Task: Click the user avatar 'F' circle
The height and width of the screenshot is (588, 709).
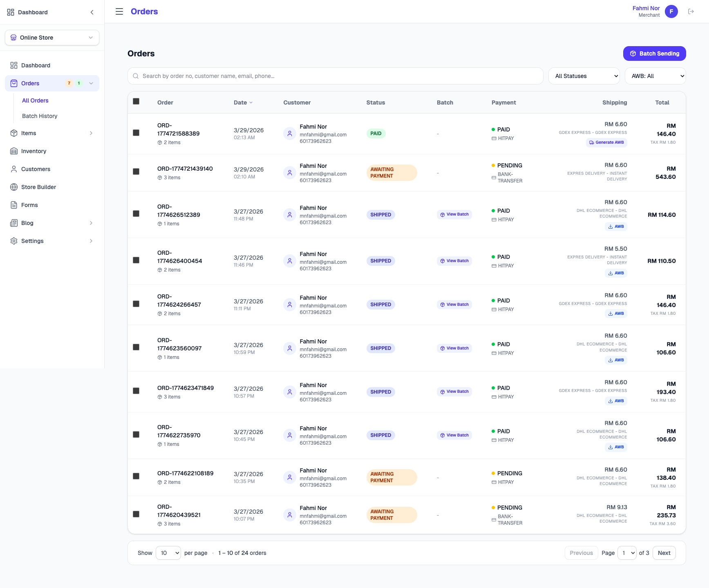Action: click(671, 11)
